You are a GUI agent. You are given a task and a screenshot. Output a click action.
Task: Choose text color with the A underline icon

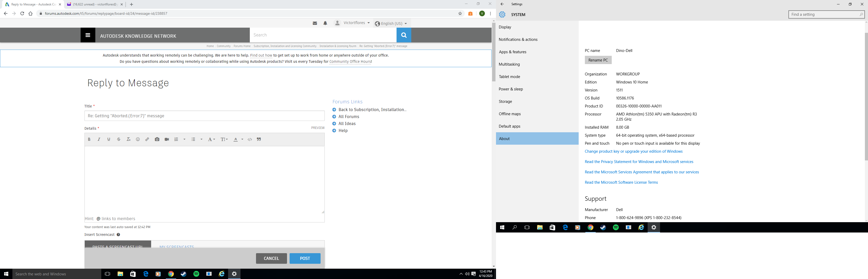click(236, 139)
